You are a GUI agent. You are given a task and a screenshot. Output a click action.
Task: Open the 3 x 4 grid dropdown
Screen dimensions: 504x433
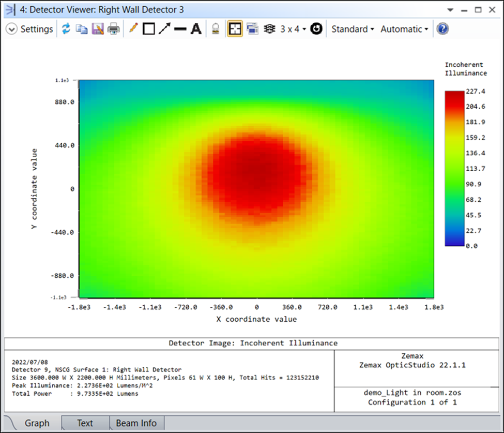tap(293, 29)
